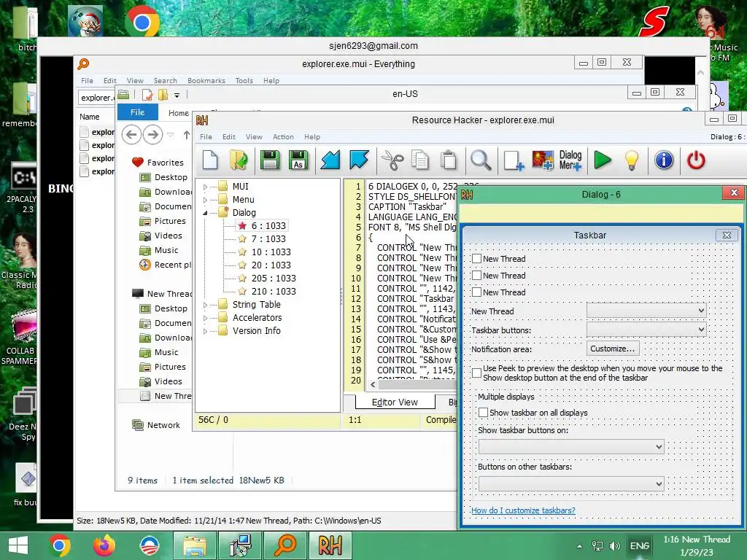747x560 pixels.
Task: Open Resource Hacker Help menu
Action: 312,136
